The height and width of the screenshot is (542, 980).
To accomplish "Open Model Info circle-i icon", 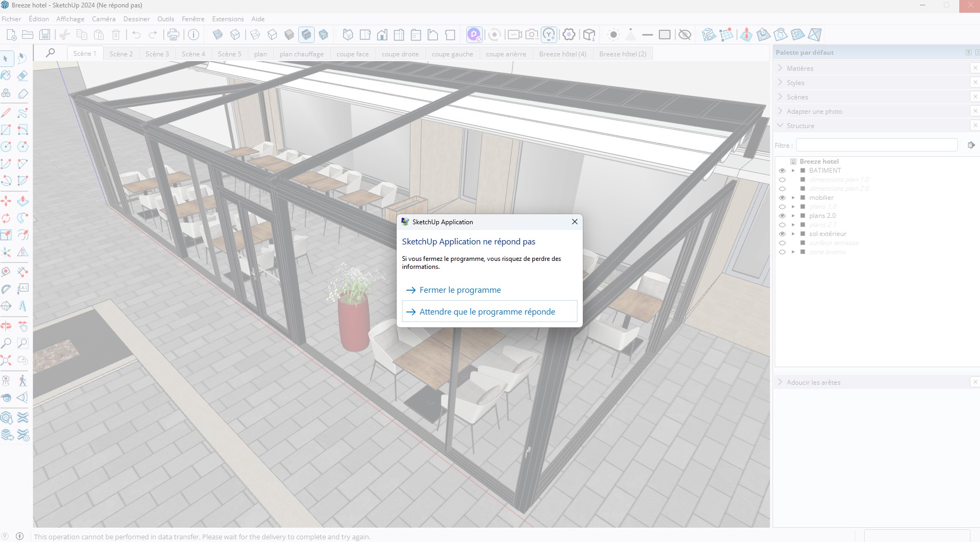I will click(x=194, y=35).
